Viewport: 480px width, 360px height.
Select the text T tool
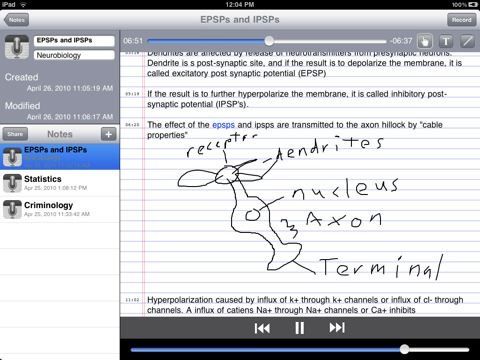click(x=446, y=41)
